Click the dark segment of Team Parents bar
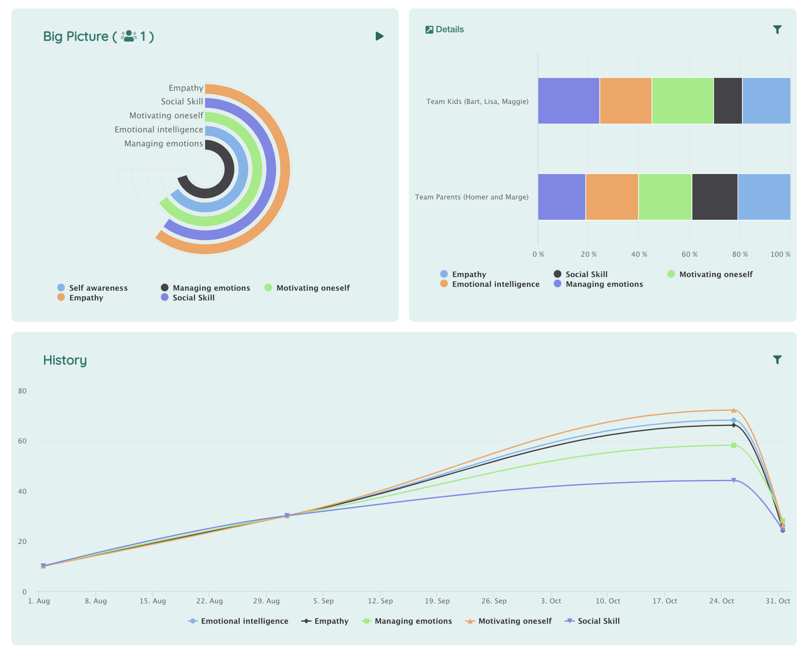This screenshot has width=812, height=656. 715,197
